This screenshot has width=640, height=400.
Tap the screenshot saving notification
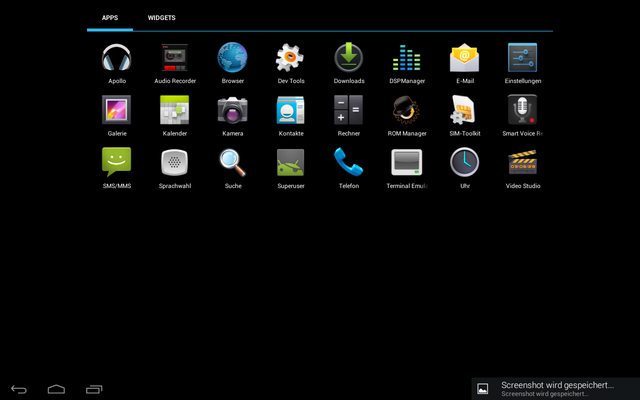(555, 388)
